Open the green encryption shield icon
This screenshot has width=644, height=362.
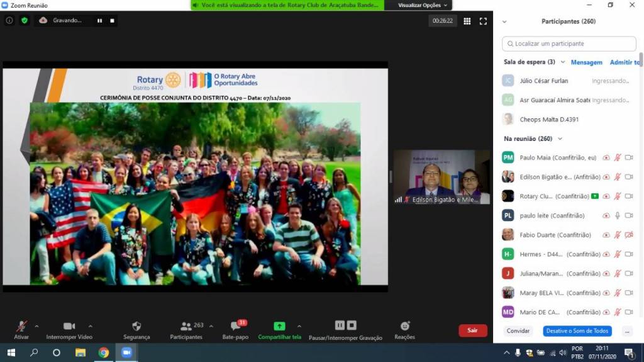(25, 20)
